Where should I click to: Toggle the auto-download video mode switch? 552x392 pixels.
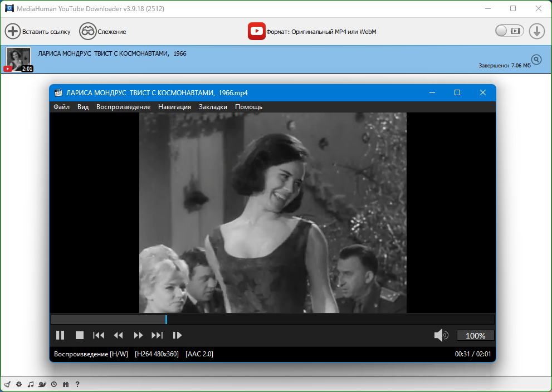[x=510, y=31]
